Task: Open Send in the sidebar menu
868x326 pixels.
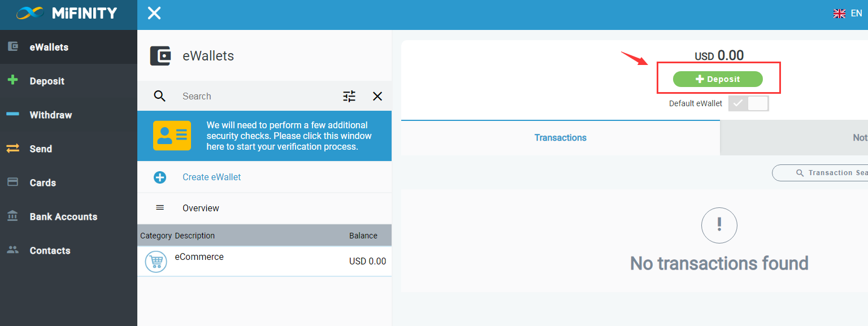Action: coord(68,149)
